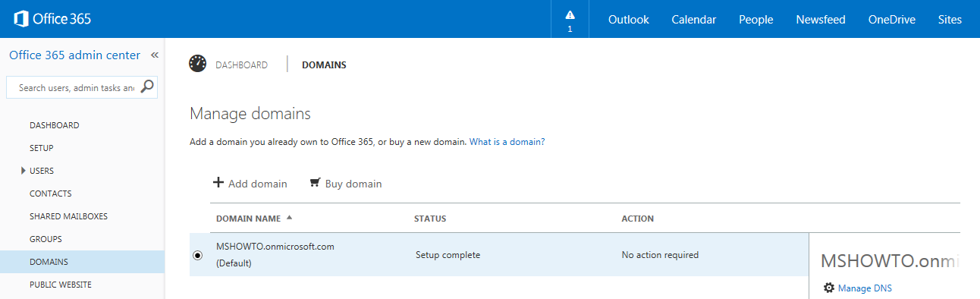Click the Manage DNS gear icon
Screen dimensions: 980x299
tap(829, 288)
